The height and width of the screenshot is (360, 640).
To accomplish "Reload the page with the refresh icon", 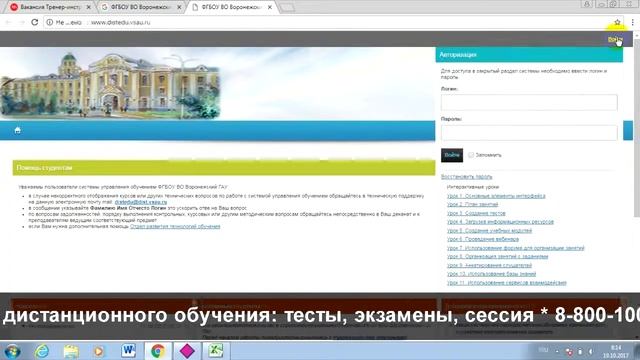I will [35, 22].
